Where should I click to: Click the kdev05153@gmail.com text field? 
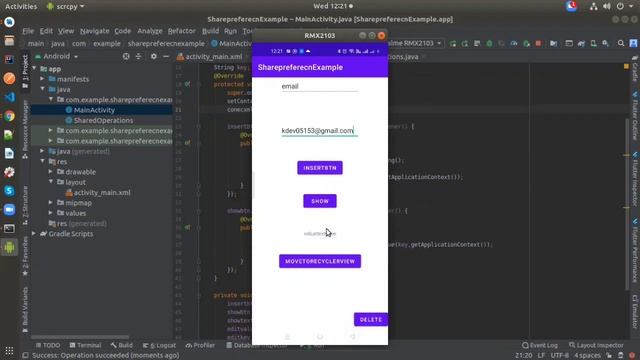[320, 131]
